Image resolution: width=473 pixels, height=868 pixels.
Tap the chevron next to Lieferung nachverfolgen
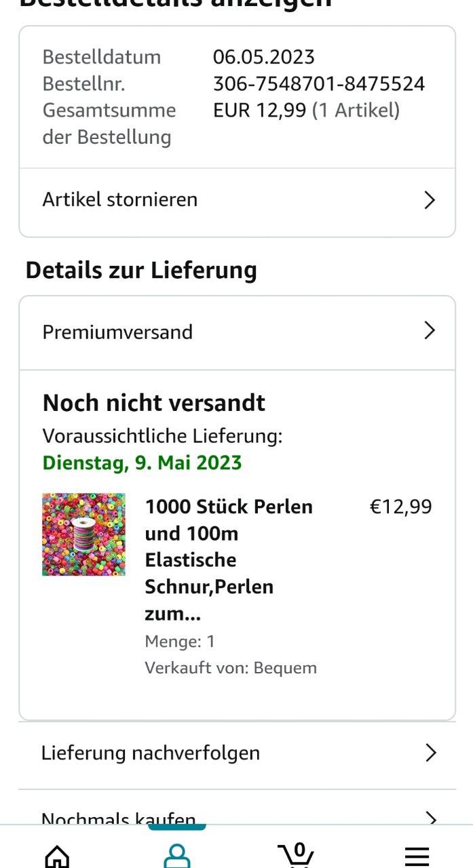click(430, 753)
